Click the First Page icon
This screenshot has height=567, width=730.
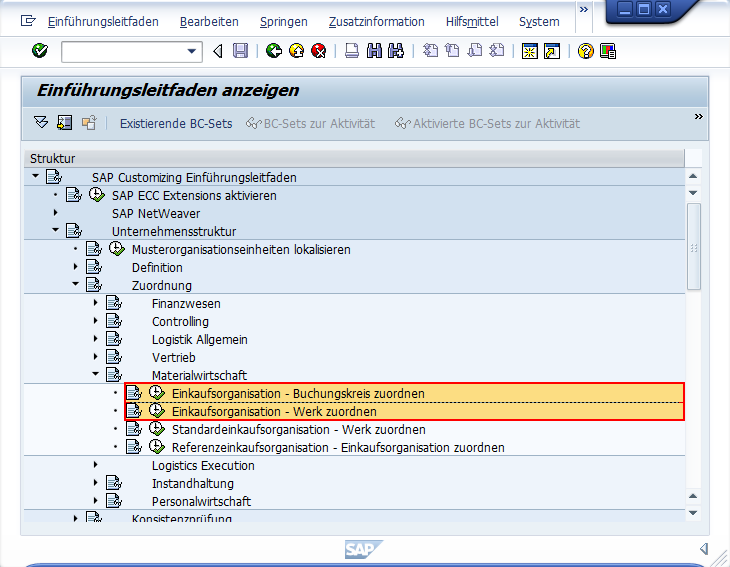[430, 51]
